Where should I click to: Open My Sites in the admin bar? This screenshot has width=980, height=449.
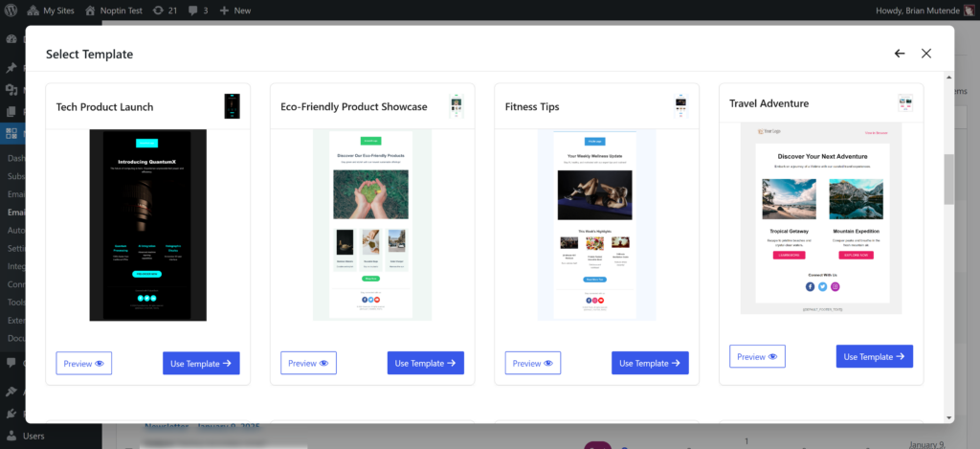click(x=51, y=11)
